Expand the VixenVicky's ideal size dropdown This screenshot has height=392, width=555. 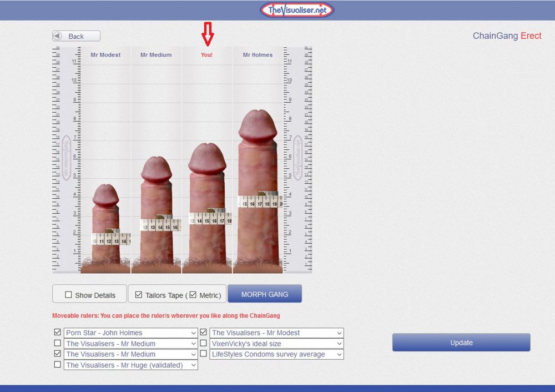(x=276, y=344)
